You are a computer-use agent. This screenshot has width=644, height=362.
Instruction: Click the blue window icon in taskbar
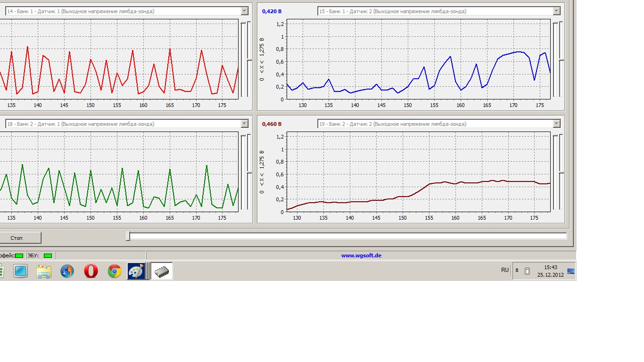[x=21, y=271]
